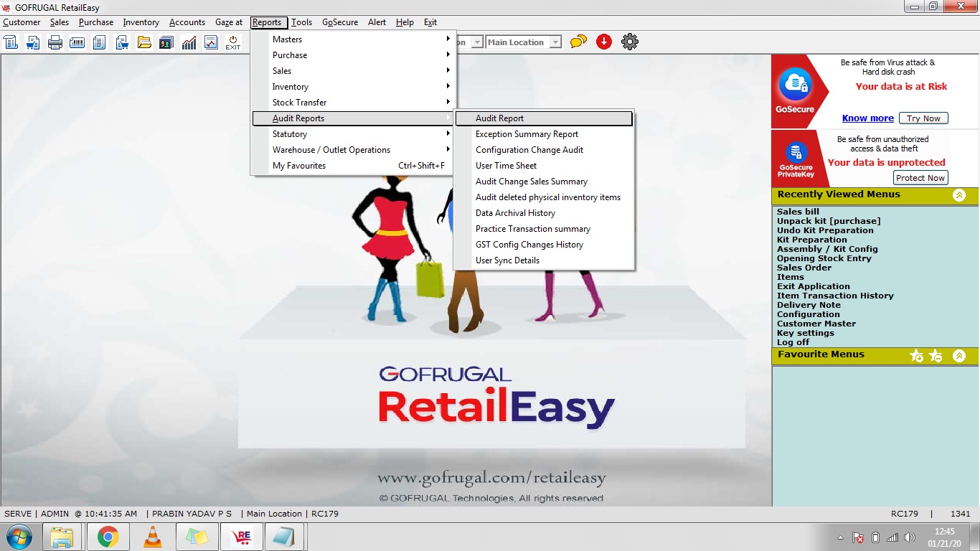Open the printer icon in the toolbar

coord(55,42)
